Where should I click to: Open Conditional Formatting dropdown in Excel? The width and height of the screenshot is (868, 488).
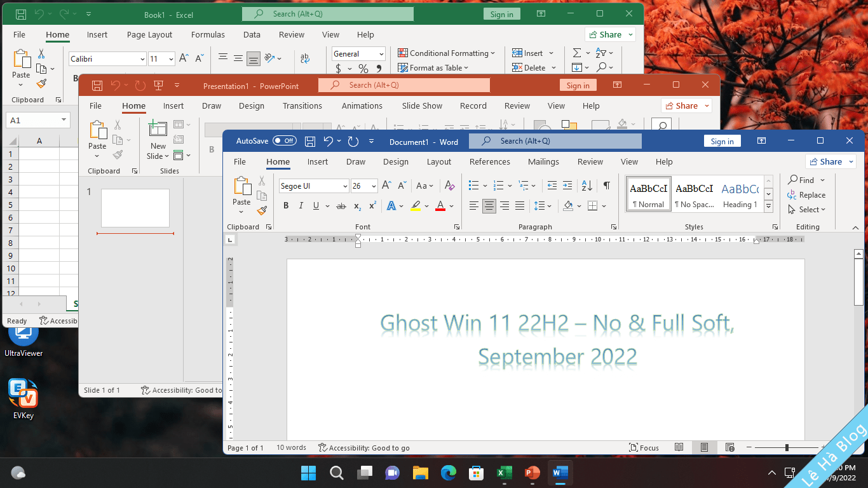pos(446,53)
